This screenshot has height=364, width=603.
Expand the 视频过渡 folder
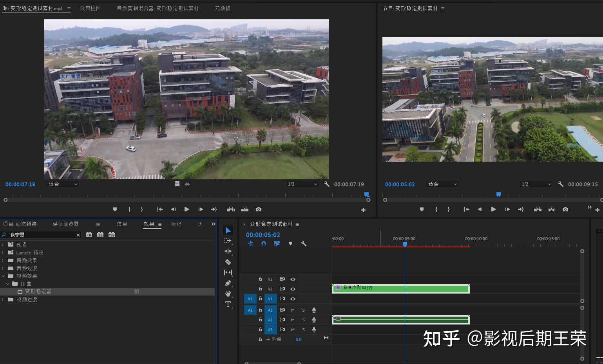click(x=3, y=299)
